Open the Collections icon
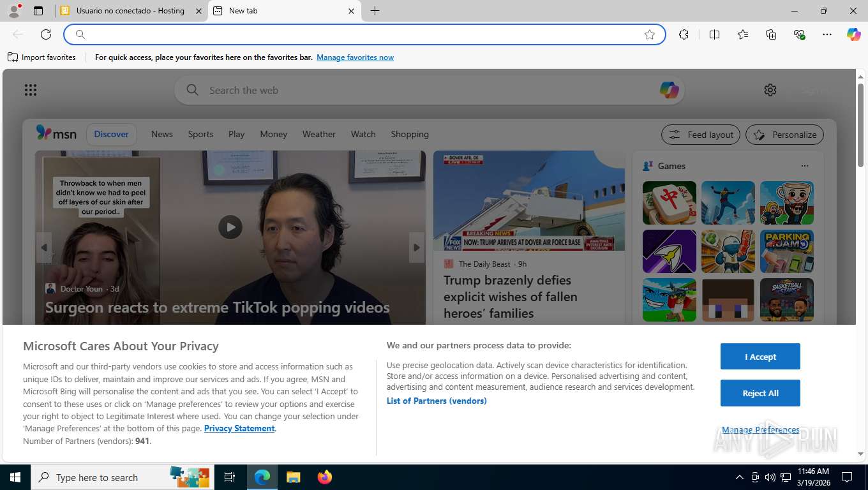 pos(771,34)
